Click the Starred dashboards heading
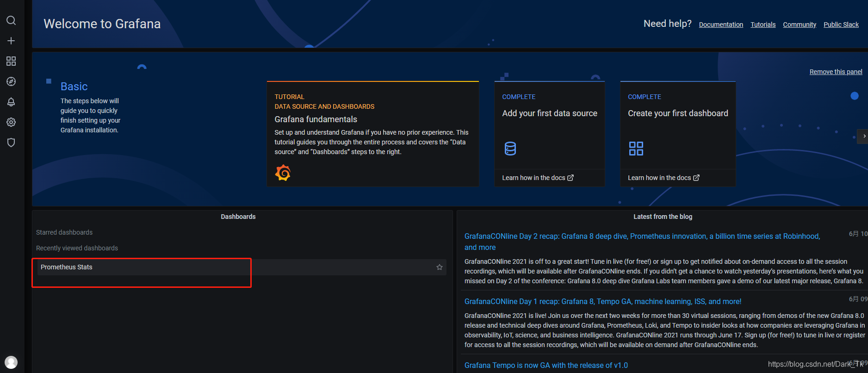 tap(64, 232)
